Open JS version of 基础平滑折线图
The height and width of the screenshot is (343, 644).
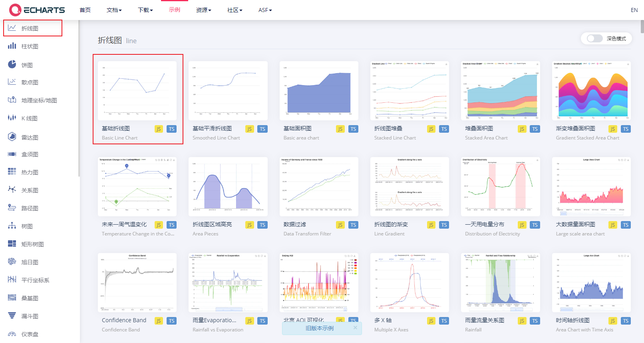(x=249, y=129)
